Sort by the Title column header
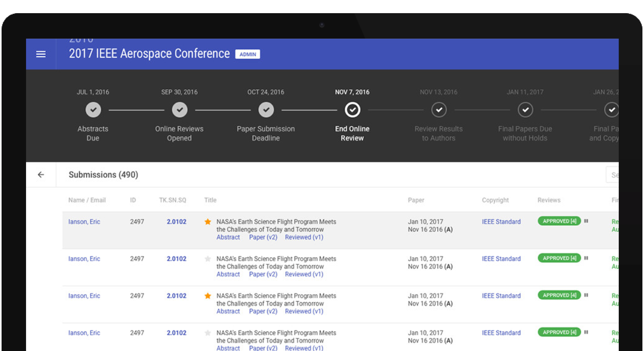This screenshot has height=351, width=644. pyautogui.click(x=210, y=200)
